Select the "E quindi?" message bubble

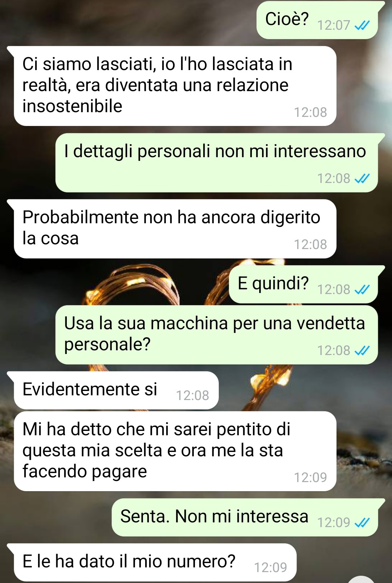tap(303, 284)
